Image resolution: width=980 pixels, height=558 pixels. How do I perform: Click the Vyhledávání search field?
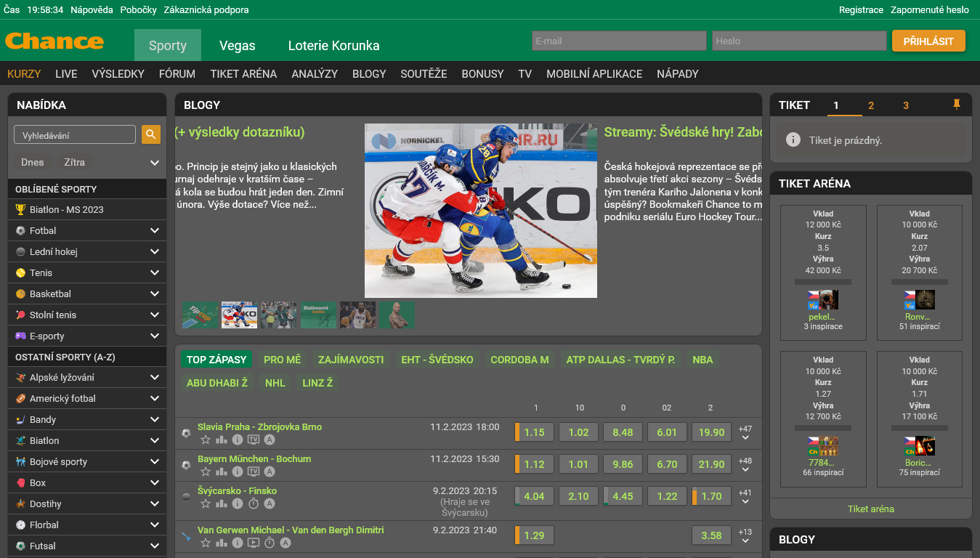click(x=75, y=134)
